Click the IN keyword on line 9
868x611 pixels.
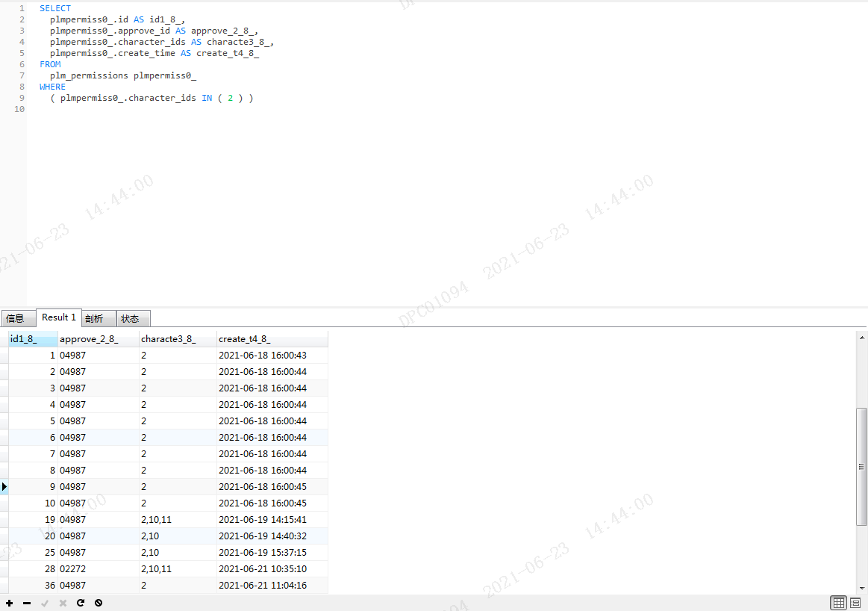click(x=207, y=98)
